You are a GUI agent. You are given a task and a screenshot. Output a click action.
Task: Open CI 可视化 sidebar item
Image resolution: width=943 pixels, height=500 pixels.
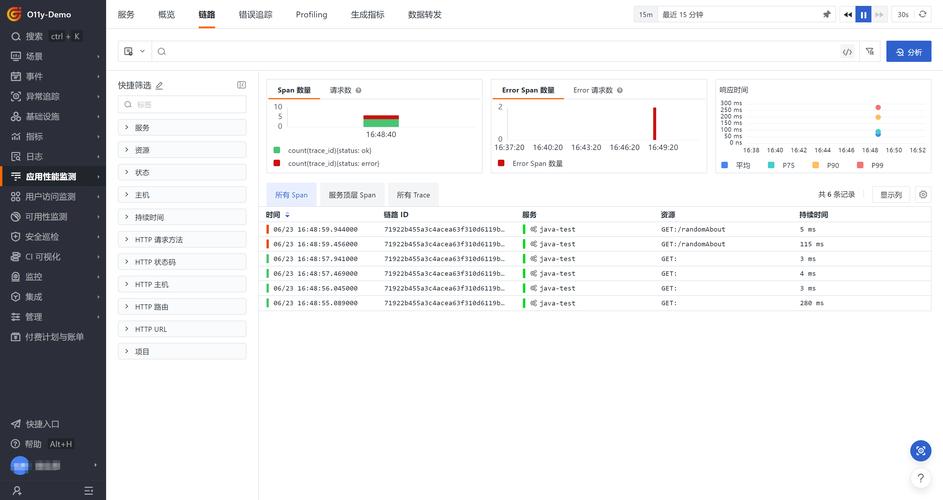[x=53, y=257]
